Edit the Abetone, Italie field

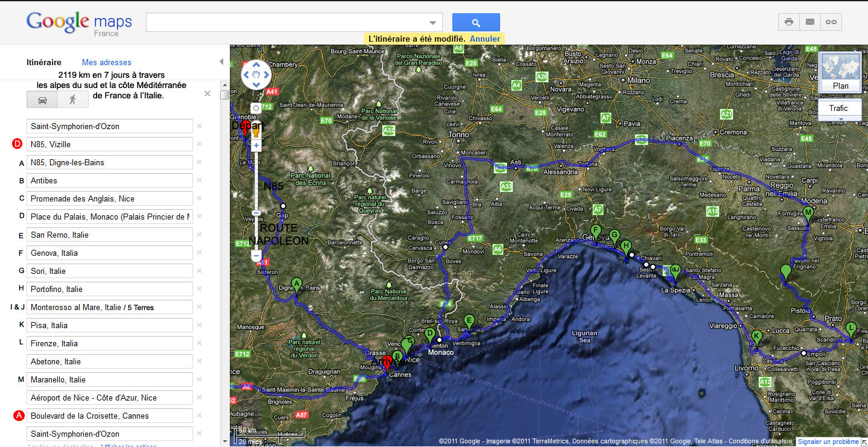(x=110, y=361)
